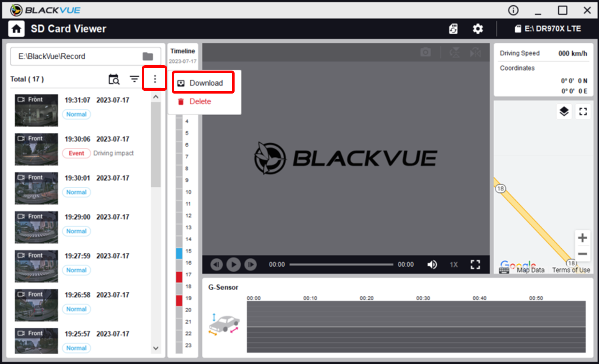This screenshot has width=599, height=364.
Task: Toggle video player fullscreen mode
Action: [475, 265]
